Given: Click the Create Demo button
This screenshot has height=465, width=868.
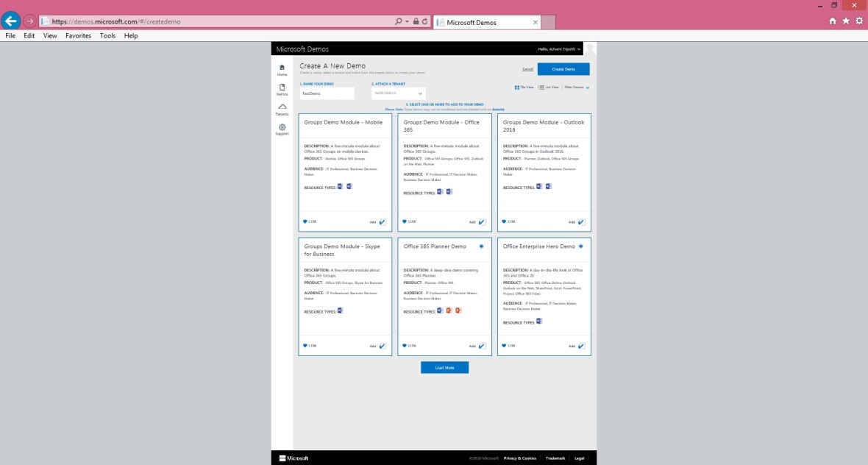Looking at the screenshot, I should click(563, 69).
